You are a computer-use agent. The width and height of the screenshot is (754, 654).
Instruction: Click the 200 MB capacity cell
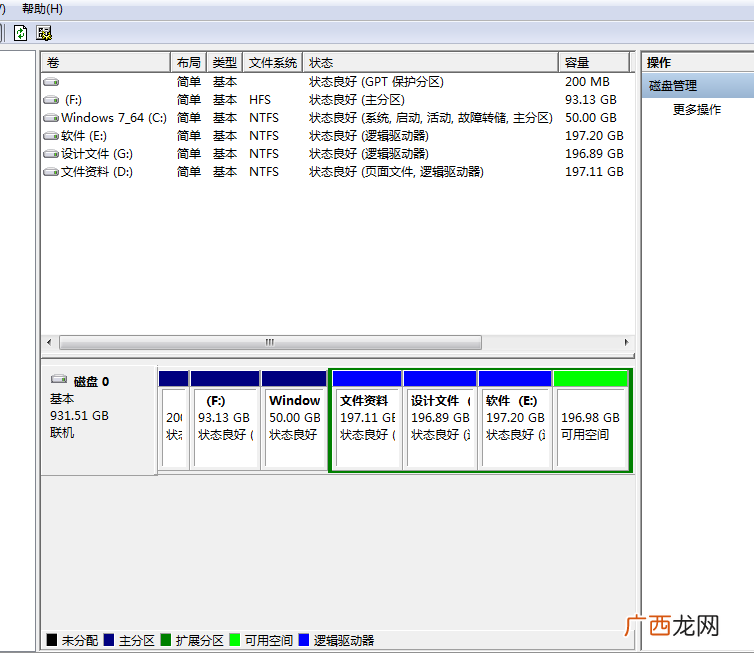pyautogui.click(x=588, y=82)
